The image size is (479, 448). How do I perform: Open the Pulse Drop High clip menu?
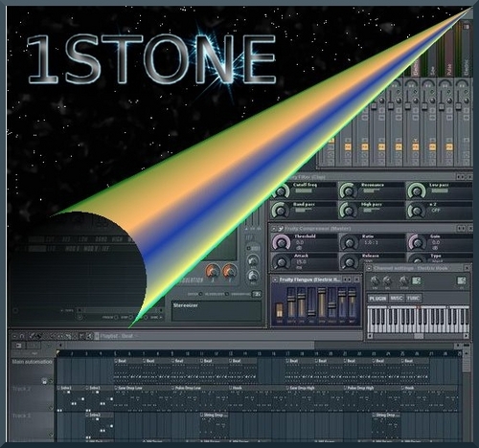click(x=345, y=388)
